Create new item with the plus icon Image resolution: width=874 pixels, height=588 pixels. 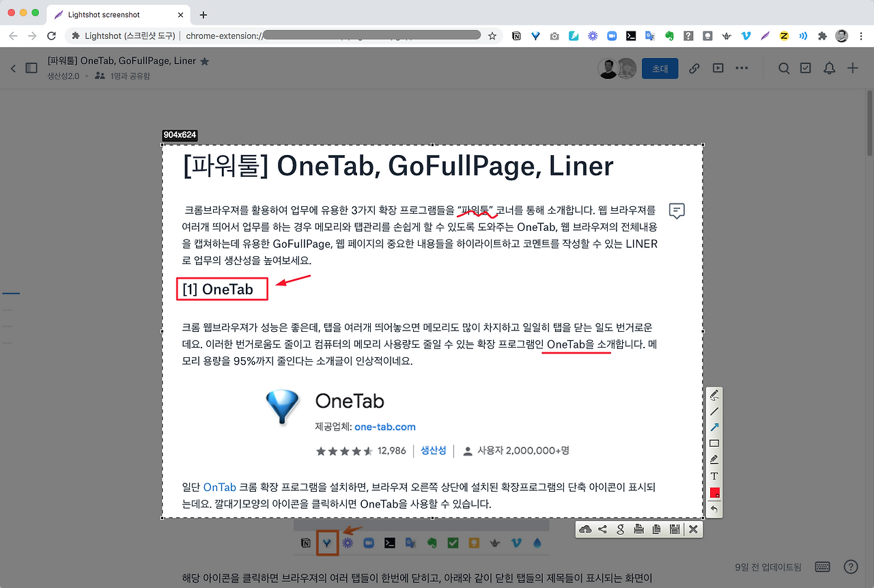click(853, 68)
